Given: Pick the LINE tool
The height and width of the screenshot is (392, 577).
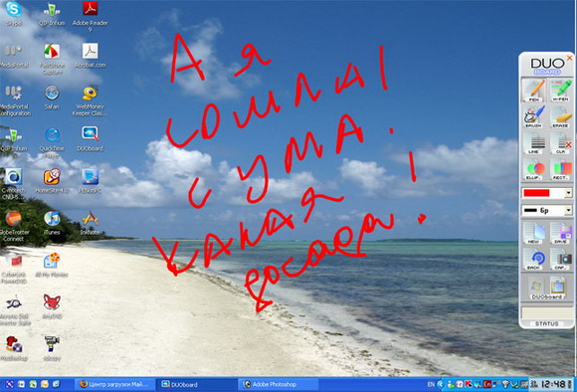Looking at the screenshot, I should [x=533, y=143].
